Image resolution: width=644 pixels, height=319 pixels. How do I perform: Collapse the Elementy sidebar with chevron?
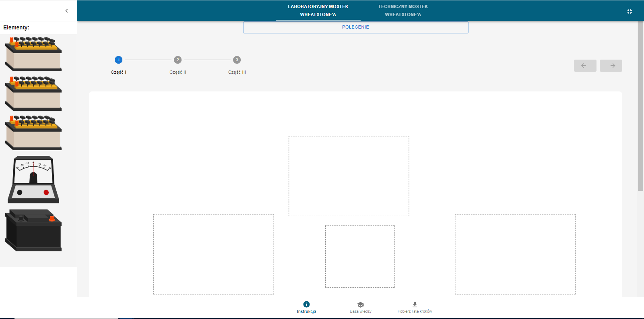pyautogui.click(x=67, y=11)
